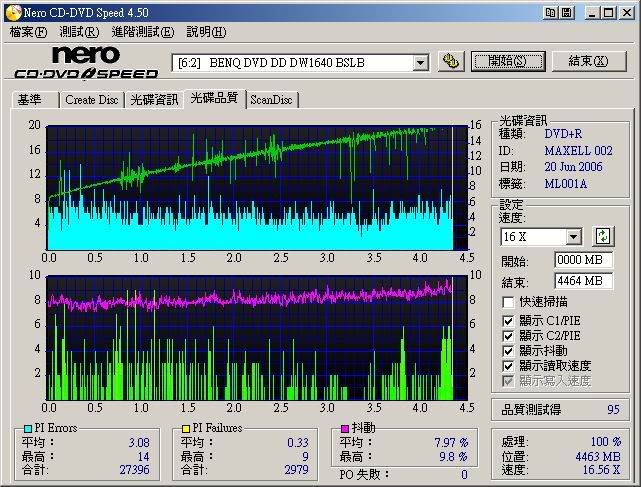Click the magenta jitter legend swatch

[345, 428]
